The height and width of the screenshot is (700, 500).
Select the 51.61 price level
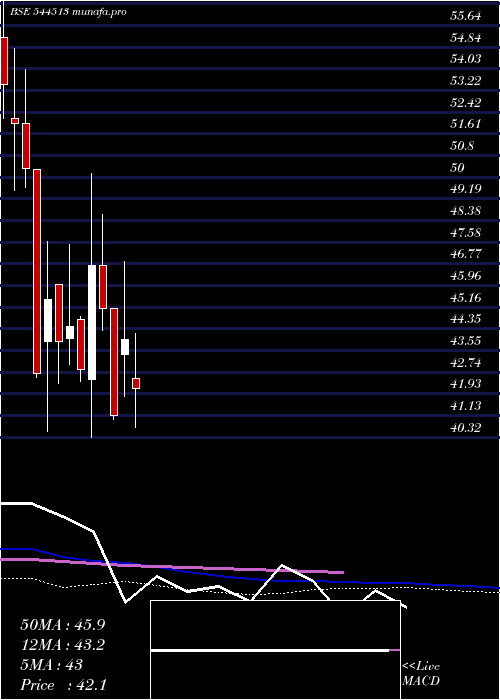point(466,124)
